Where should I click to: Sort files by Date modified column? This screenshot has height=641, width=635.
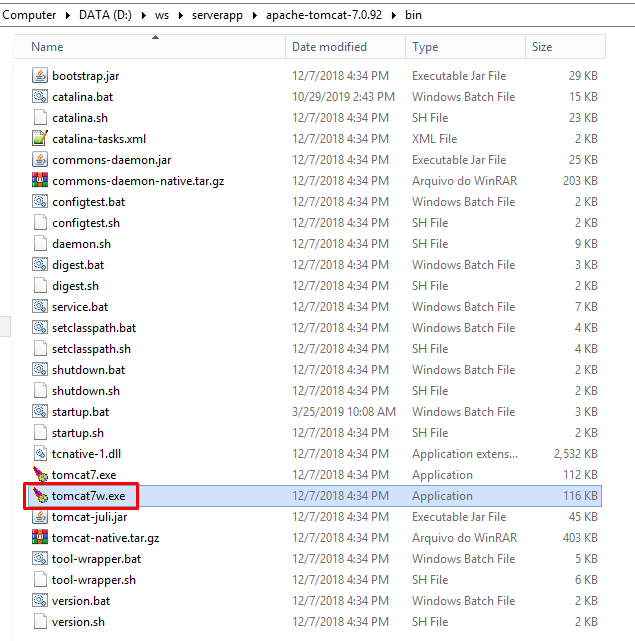tap(346, 47)
